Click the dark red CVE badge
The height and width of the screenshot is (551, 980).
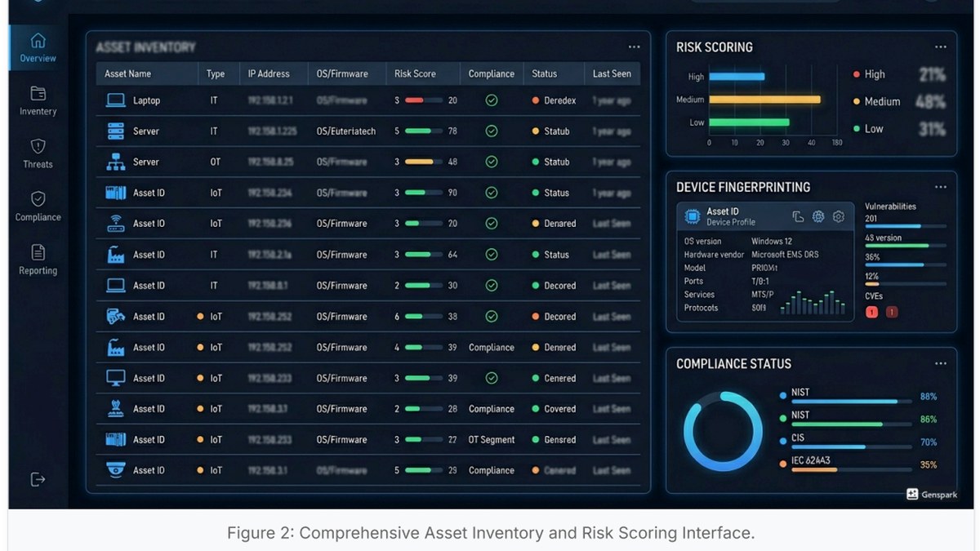pos(892,312)
